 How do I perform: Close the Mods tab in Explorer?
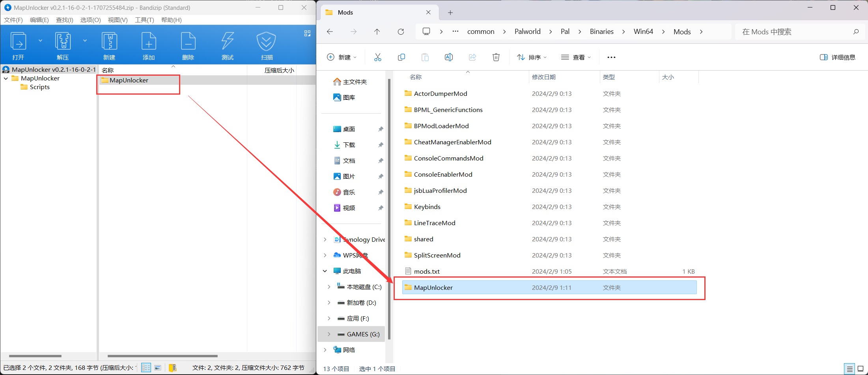428,13
